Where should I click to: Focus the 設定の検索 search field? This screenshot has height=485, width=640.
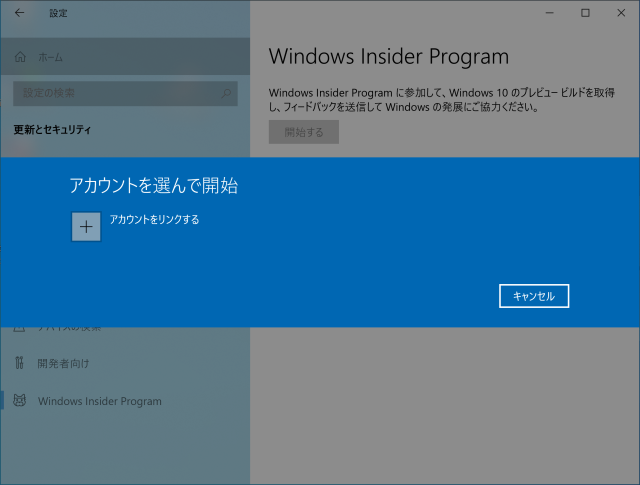125,93
